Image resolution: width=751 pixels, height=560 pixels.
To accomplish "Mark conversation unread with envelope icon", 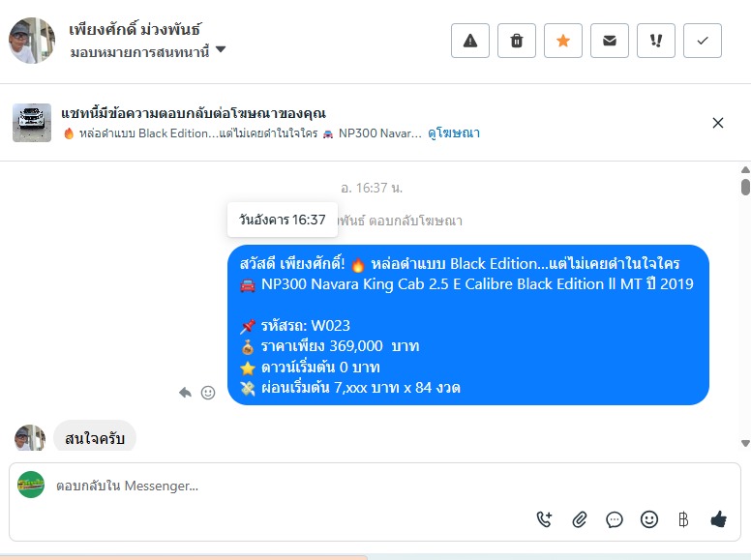I will pyautogui.click(x=610, y=41).
